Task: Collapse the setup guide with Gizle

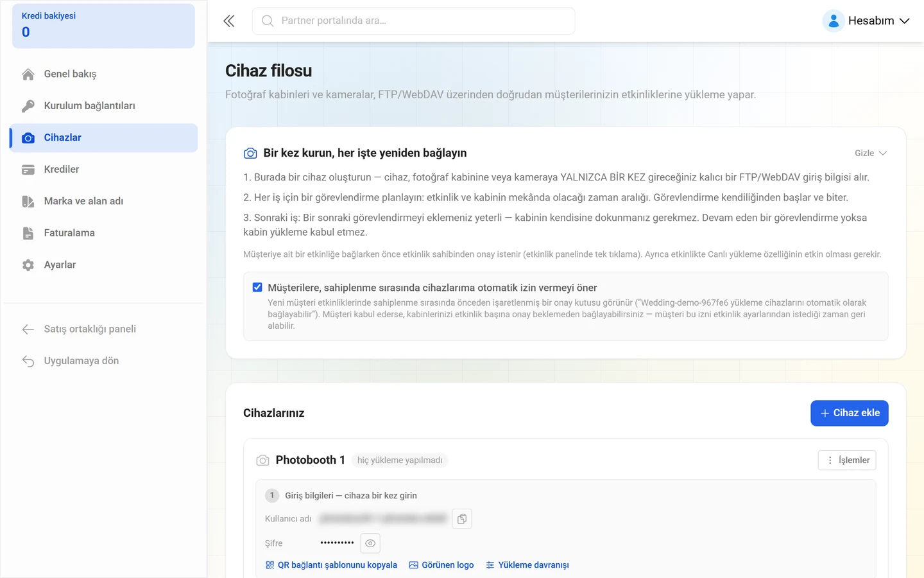Action: click(871, 153)
